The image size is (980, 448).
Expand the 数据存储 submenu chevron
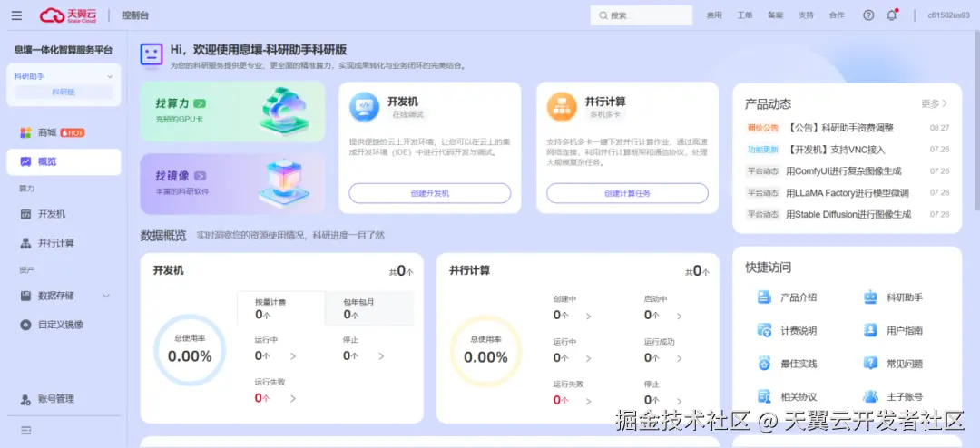105,296
